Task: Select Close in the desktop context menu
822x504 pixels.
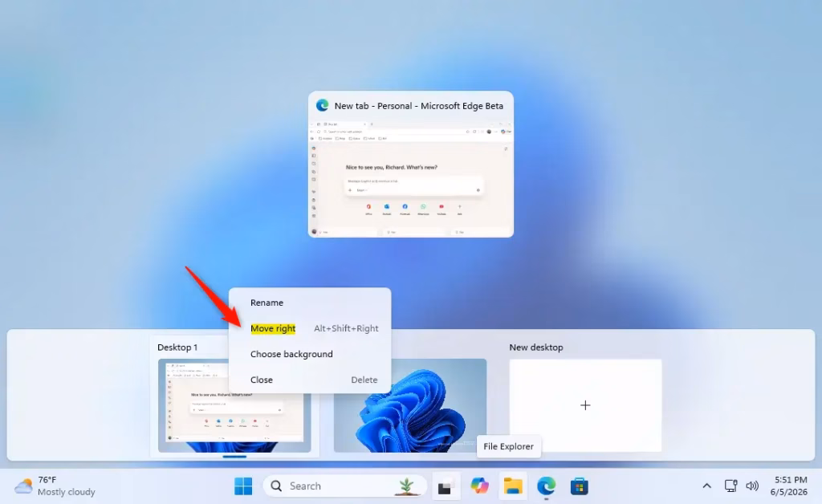Action: coord(310,380)
